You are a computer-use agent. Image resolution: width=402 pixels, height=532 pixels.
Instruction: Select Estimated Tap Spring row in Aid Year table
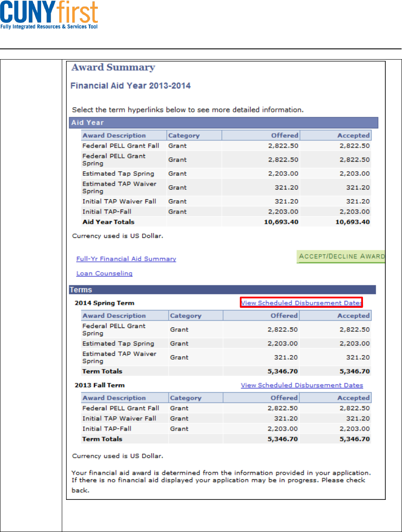click(226, 174)
